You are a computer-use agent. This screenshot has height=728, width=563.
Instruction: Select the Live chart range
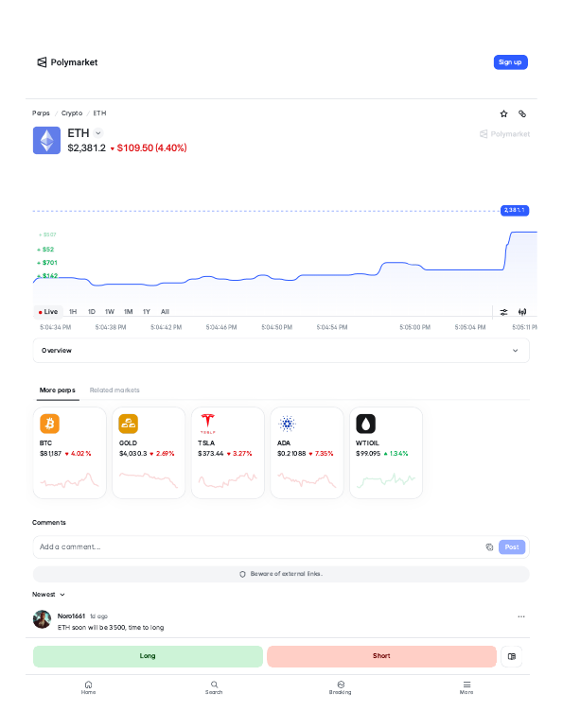tap(48, 312)
